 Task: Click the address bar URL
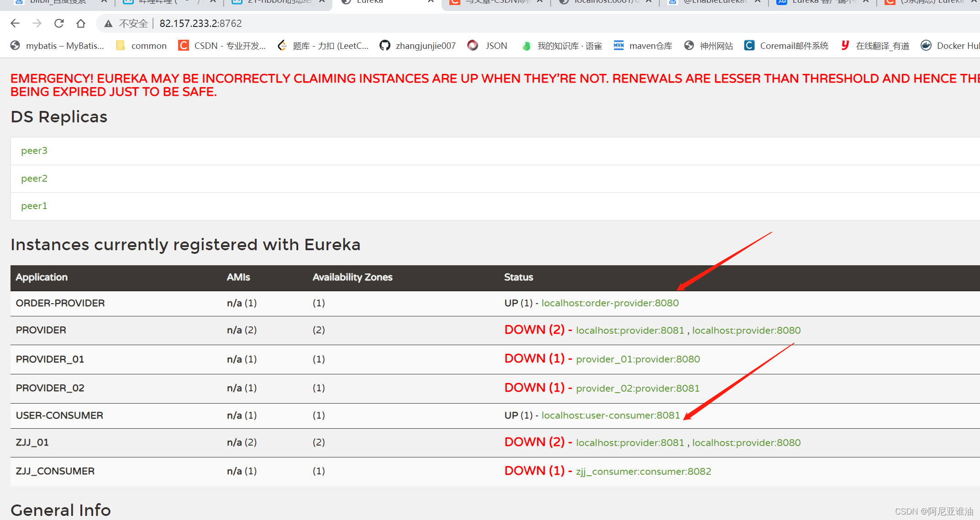click(x=200, y=23)
